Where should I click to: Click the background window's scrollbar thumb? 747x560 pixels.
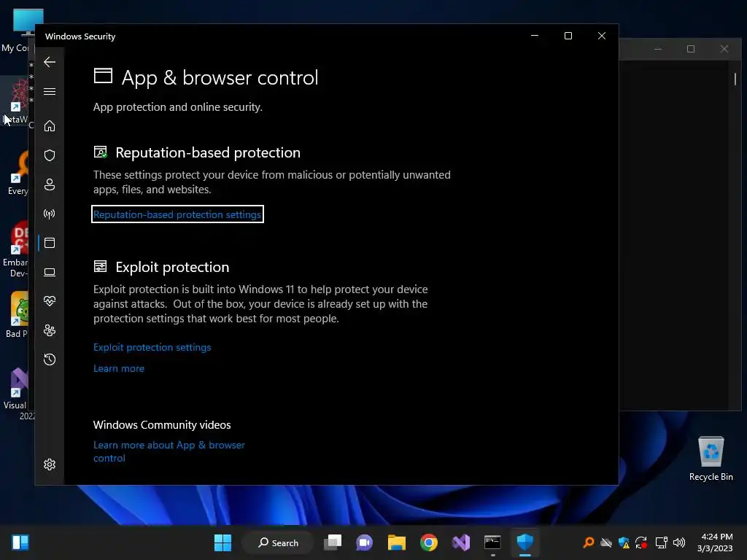pos(735,79)
